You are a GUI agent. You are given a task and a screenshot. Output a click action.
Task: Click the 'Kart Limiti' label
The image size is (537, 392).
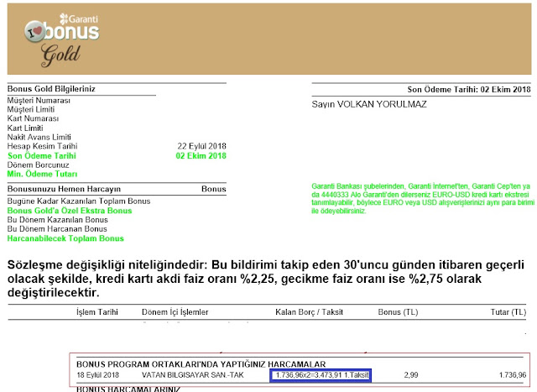pos(25,128)
